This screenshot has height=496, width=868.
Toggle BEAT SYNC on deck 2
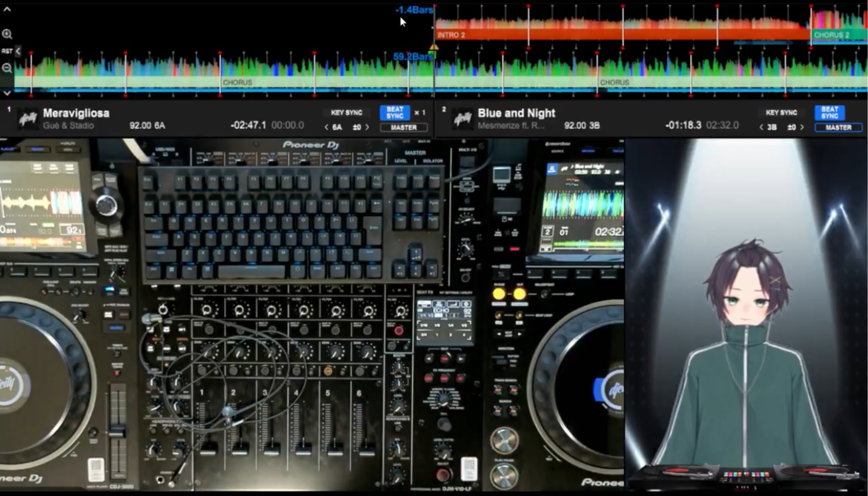[x=829, y=113]
